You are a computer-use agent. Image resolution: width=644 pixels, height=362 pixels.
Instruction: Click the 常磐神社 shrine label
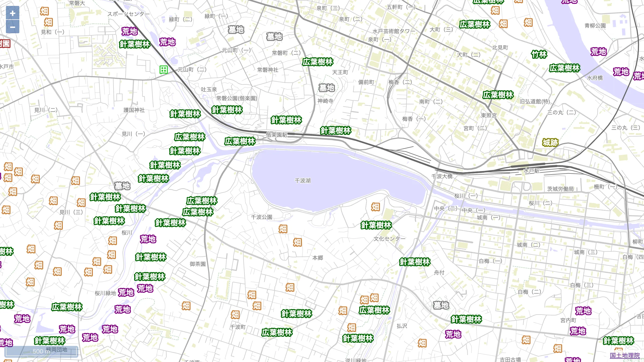pos(268,70)
